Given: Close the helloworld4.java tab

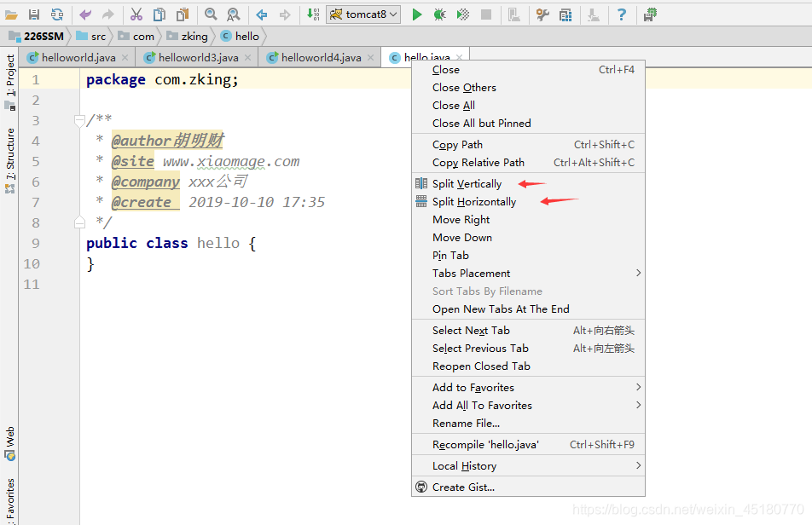Looking at the screenshot, I should point(370,57).
